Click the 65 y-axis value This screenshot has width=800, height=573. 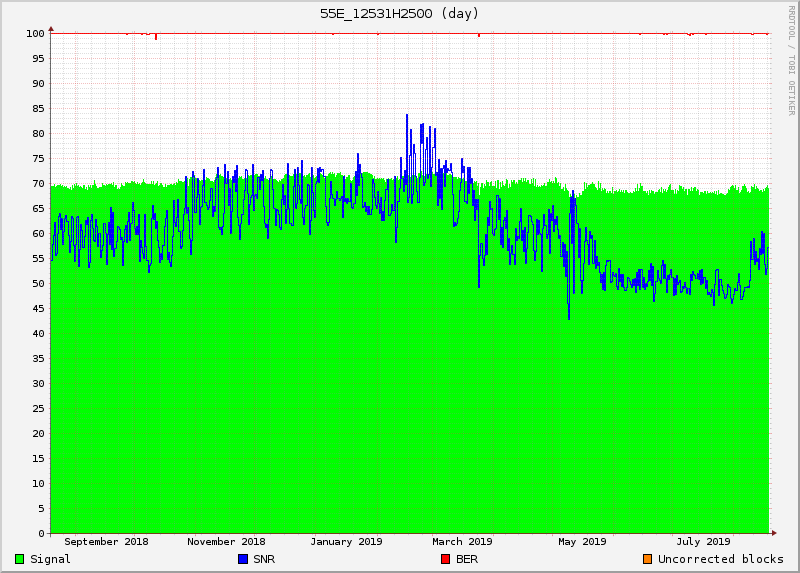(38, 209)
